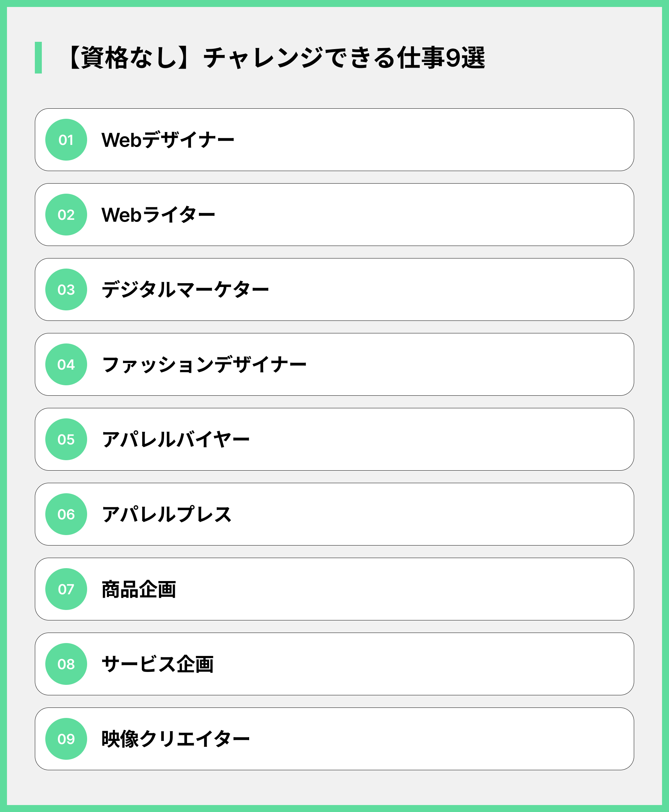
Task: Open the アパレルプレス list entry
Action: [166, 514]
